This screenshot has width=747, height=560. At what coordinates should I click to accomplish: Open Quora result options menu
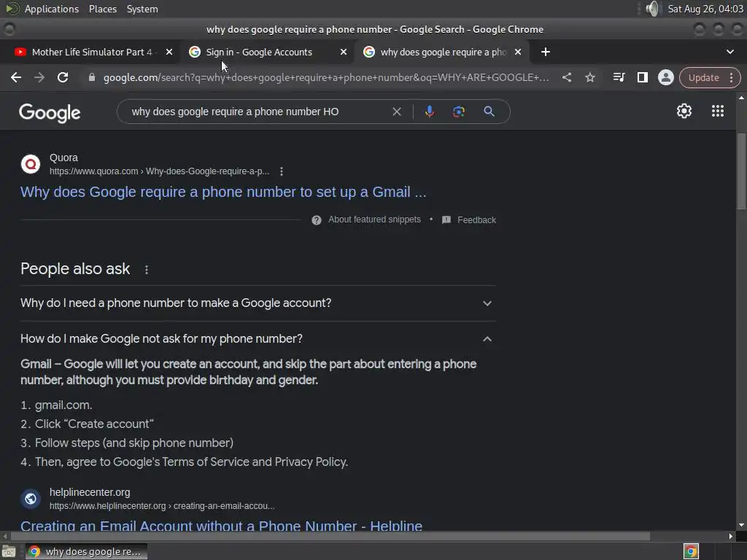[x=282, y=171]
